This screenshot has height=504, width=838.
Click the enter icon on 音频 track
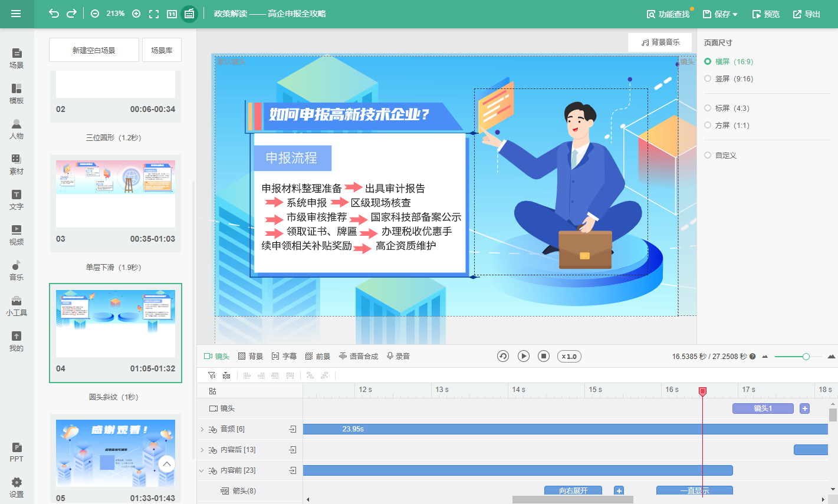293,429
